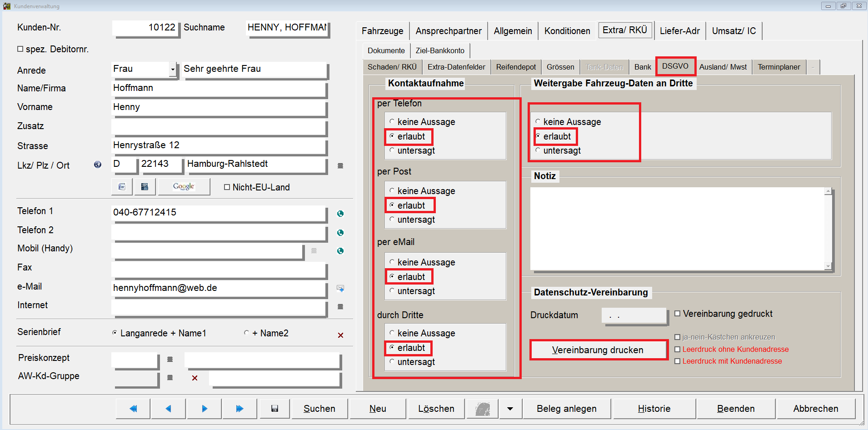
Task: Click the phone icon for Telefon 2
Action: point(340,233)
